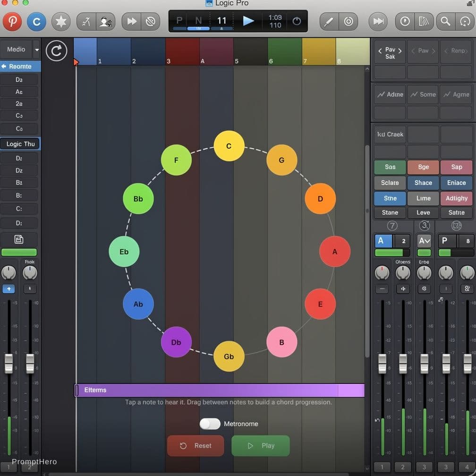Click the magnifier search icon
This screenshot has width=476, height=476.
tap(445, 21)
